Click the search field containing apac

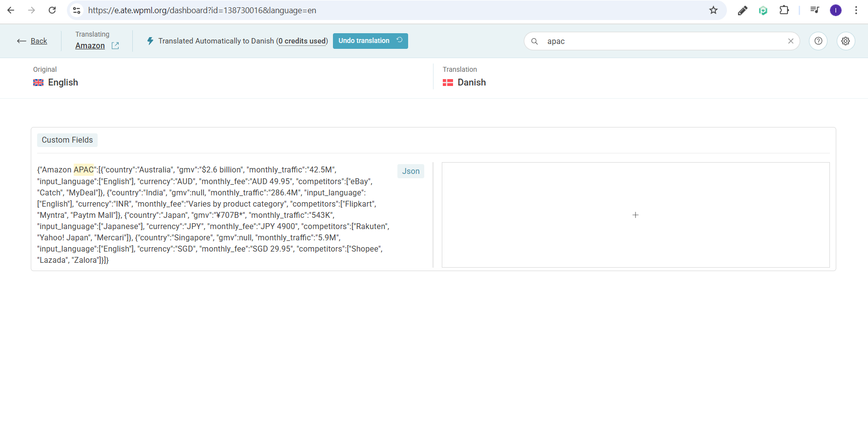point(661,41)
